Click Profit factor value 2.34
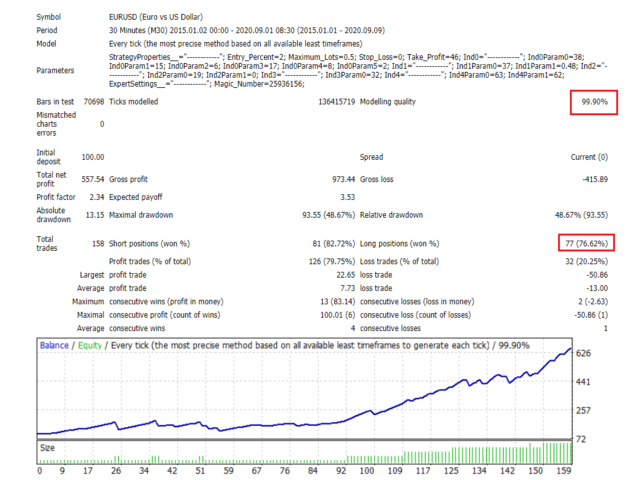 click(97, 197)
